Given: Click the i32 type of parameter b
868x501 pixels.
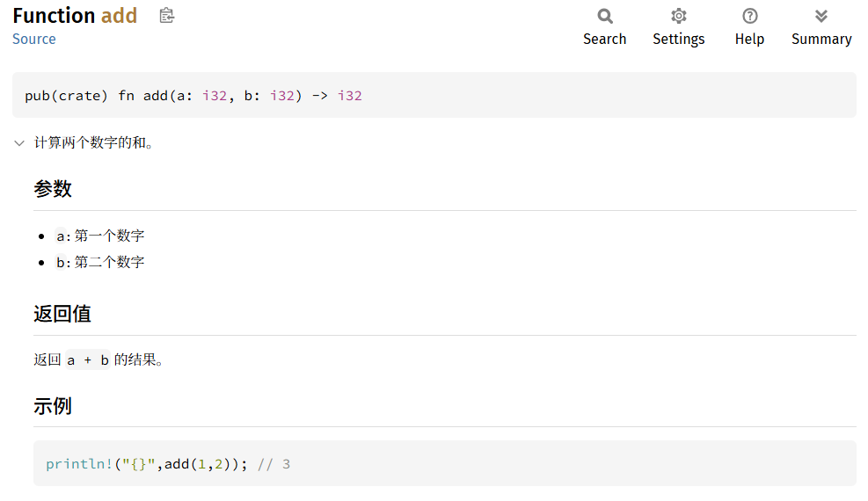Looking at the screenshot, I should pyautogui.click(x=281, y=96).
